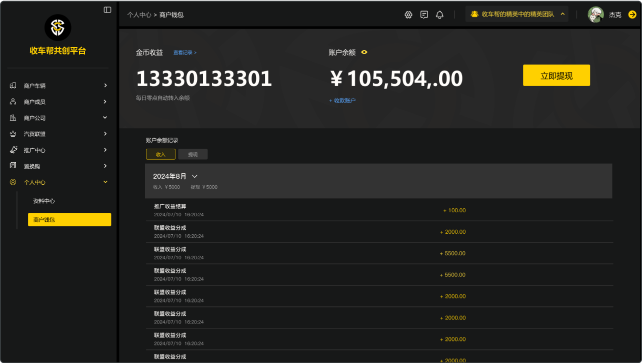Expand the 直播间 chevron arrow
Image resolution: width=642 pixels, height=363 pixels.
coord(105,166)
